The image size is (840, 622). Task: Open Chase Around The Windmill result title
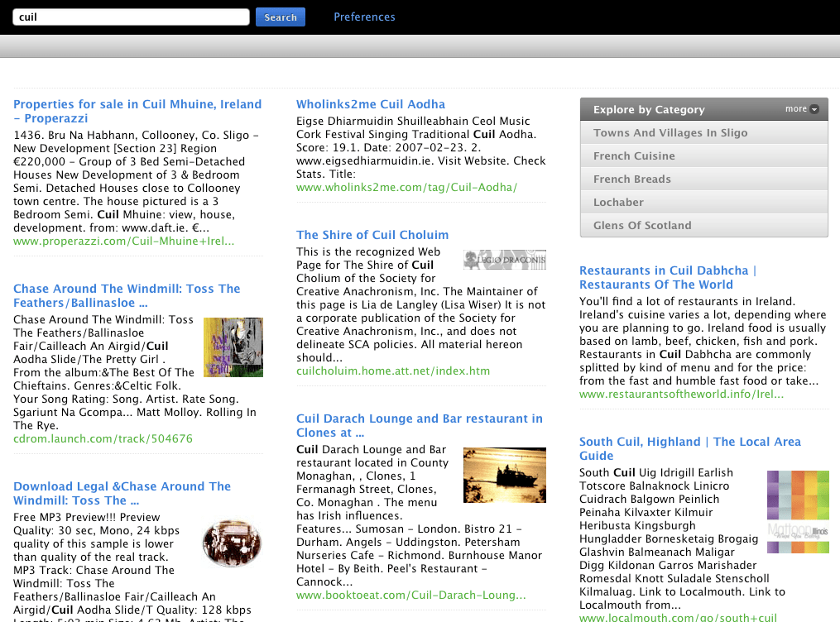127,295
